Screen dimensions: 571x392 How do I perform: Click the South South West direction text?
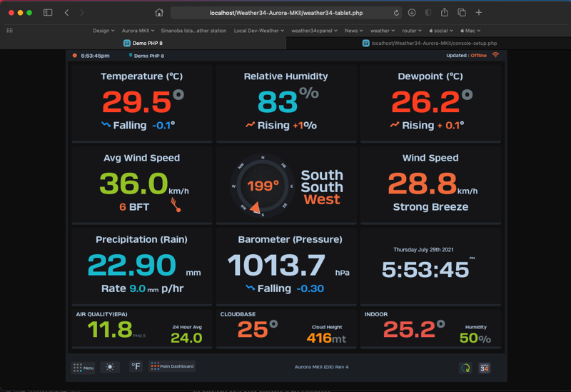pos(322,187)
